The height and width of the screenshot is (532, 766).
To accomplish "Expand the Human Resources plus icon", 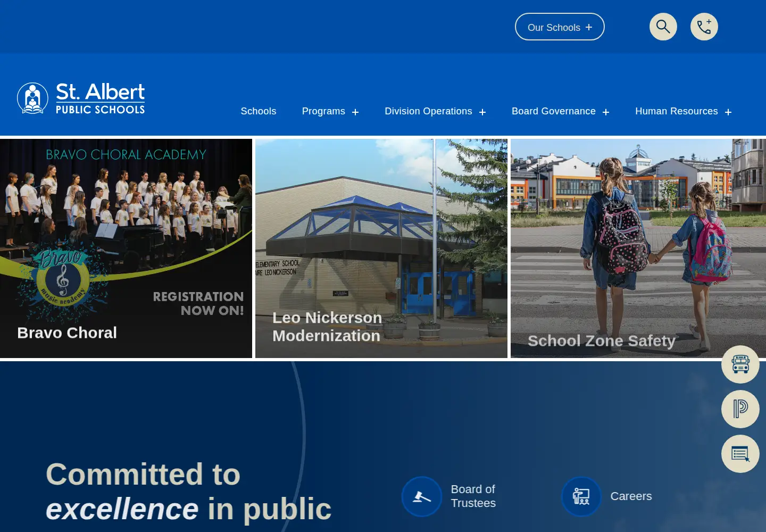I will click(728, 112).
